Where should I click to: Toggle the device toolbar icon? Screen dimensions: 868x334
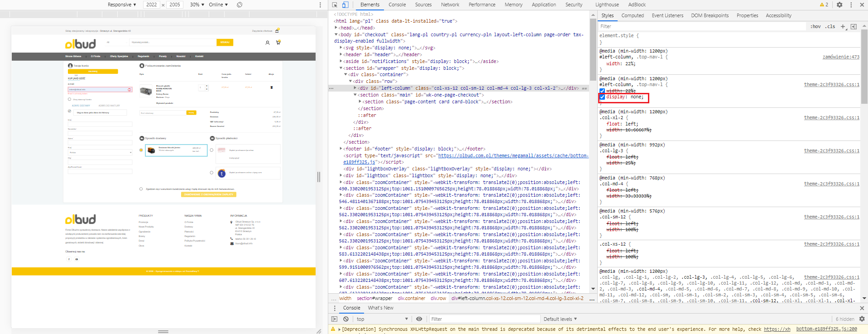tap(345, 5)
